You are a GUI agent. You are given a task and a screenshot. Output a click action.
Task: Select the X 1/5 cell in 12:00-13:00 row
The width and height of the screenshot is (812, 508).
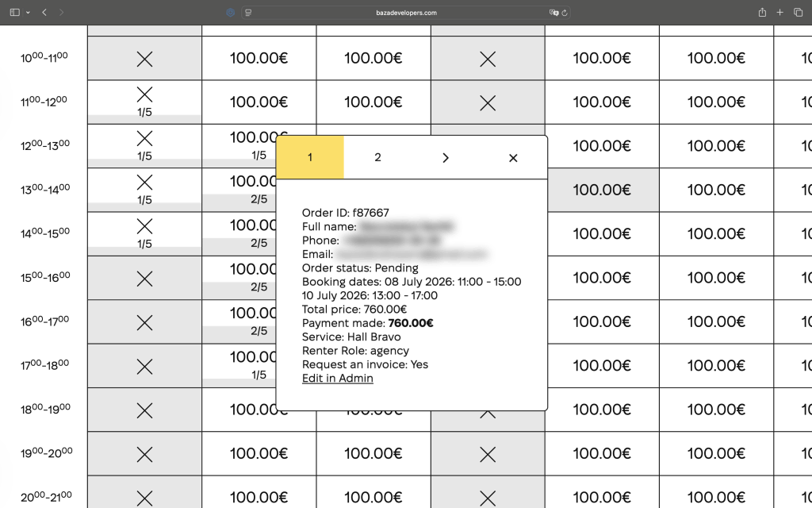click(144, 146)
